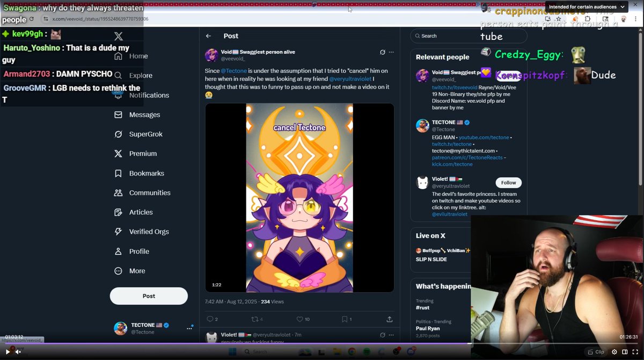This screenshot has height=360, width=644.
Task: Open Void's profile avatar on the post
Action: [211, 55]
